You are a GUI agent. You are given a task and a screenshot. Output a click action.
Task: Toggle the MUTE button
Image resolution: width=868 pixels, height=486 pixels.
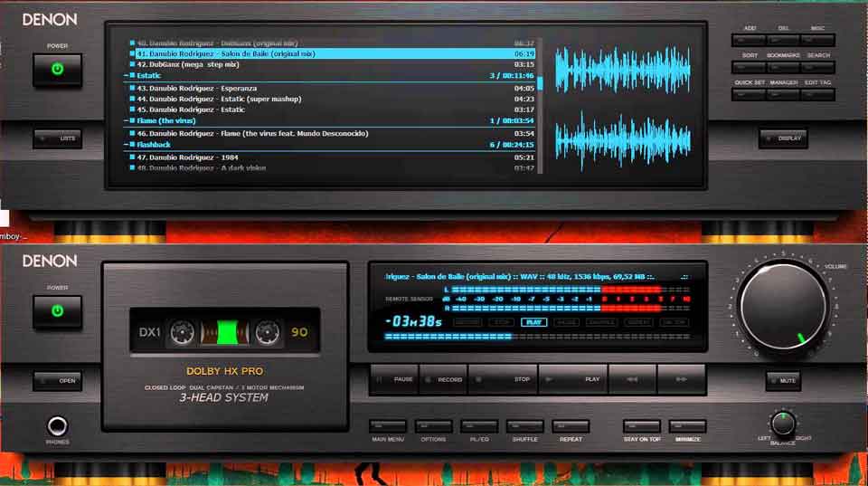(x=783, y=381)
